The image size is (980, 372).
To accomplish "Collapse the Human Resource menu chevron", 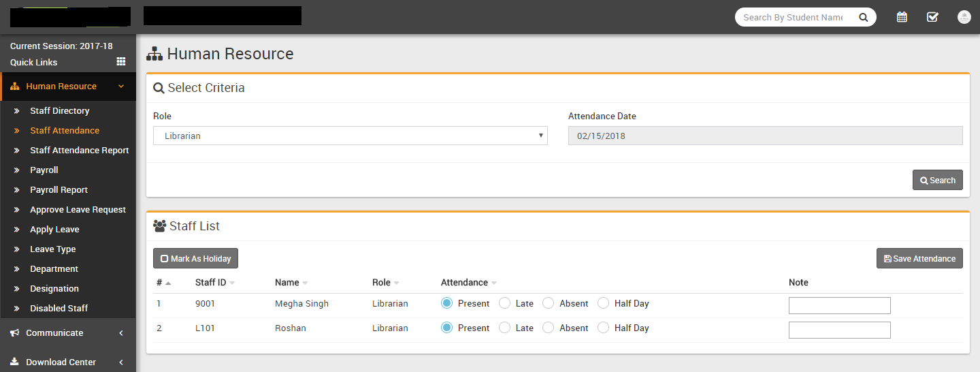I will coord(121,87).
